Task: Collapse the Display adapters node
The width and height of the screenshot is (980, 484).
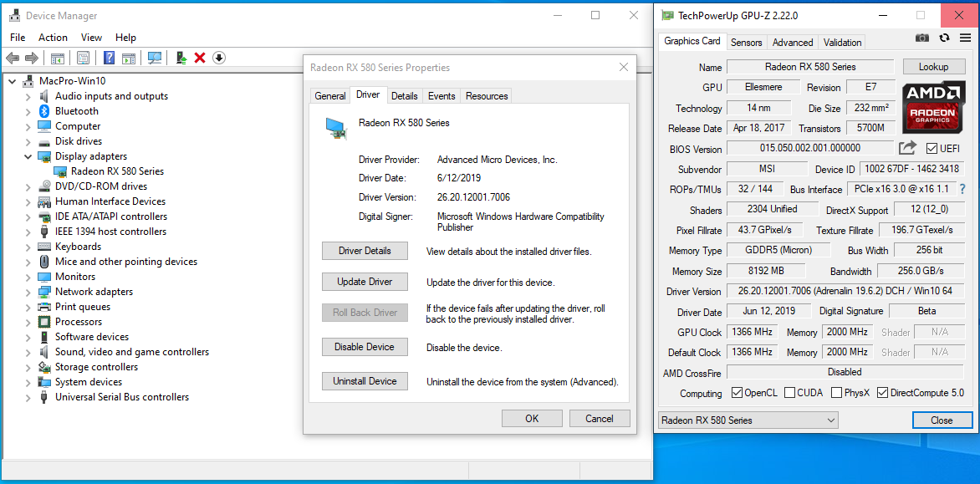Action: pyautogui.click(x=28, y=156)
